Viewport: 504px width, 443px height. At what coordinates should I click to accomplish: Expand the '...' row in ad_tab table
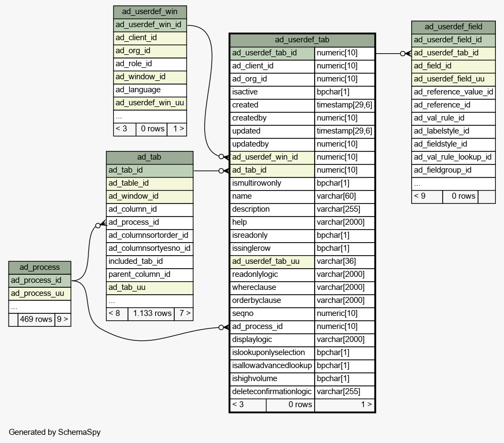(149, 300)
